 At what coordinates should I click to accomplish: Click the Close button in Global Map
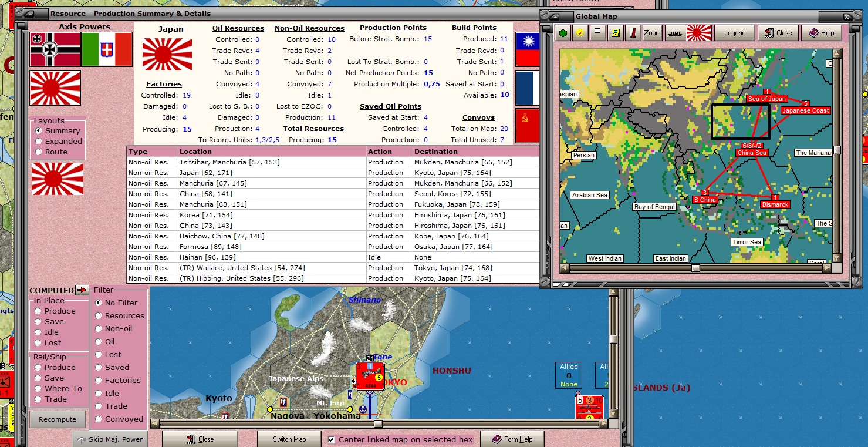click(778, 33)
